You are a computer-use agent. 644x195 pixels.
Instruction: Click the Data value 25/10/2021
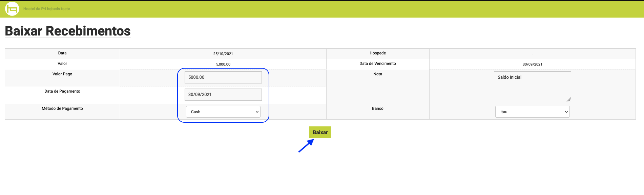click(223, 54)
